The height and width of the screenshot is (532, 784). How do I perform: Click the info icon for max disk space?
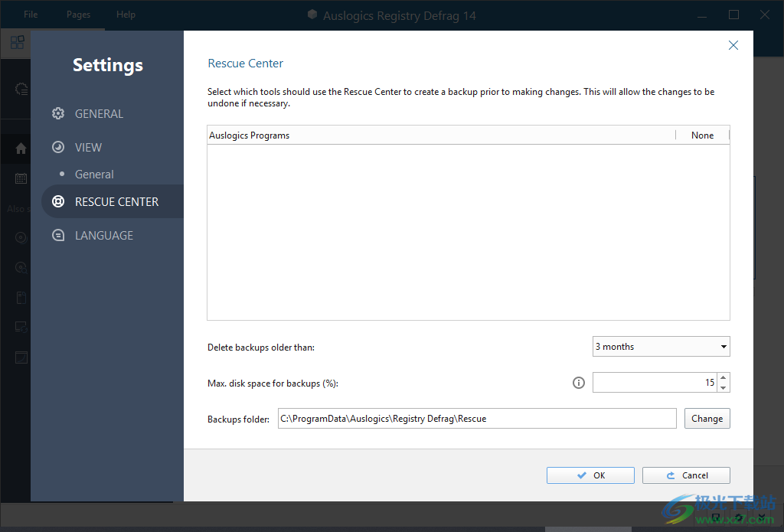click(x=579, y=383)
